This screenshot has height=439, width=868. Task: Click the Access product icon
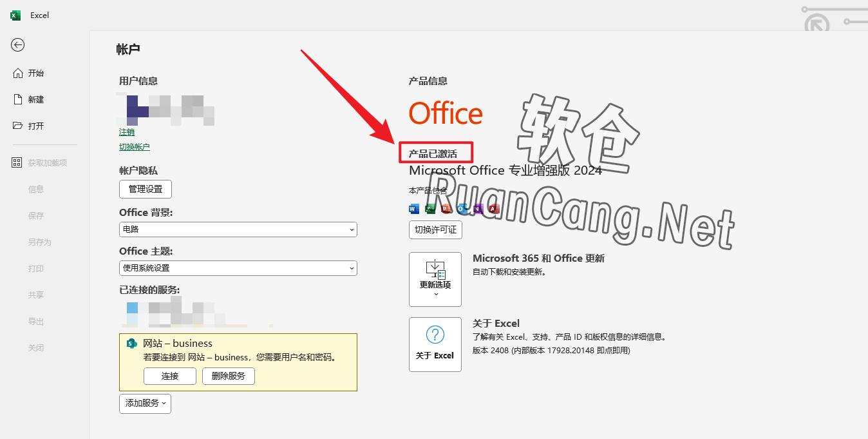click(494, 208)
